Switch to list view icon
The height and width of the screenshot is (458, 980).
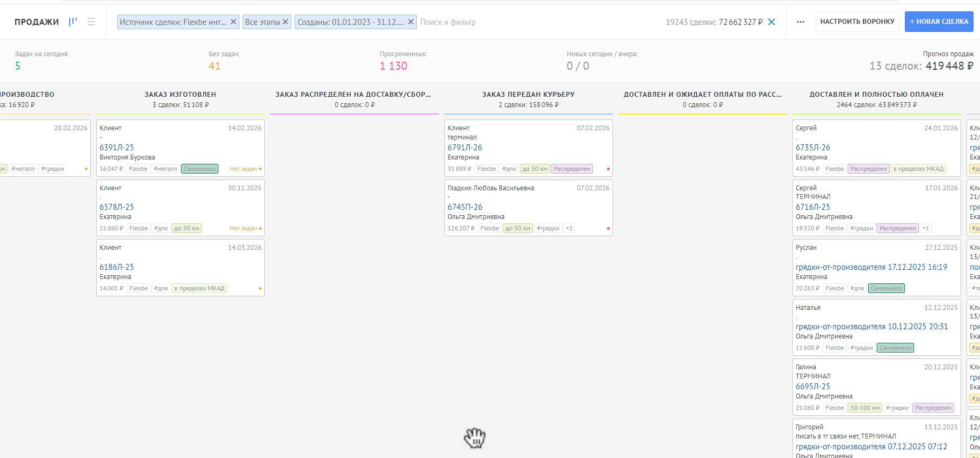tap(91, 22)
